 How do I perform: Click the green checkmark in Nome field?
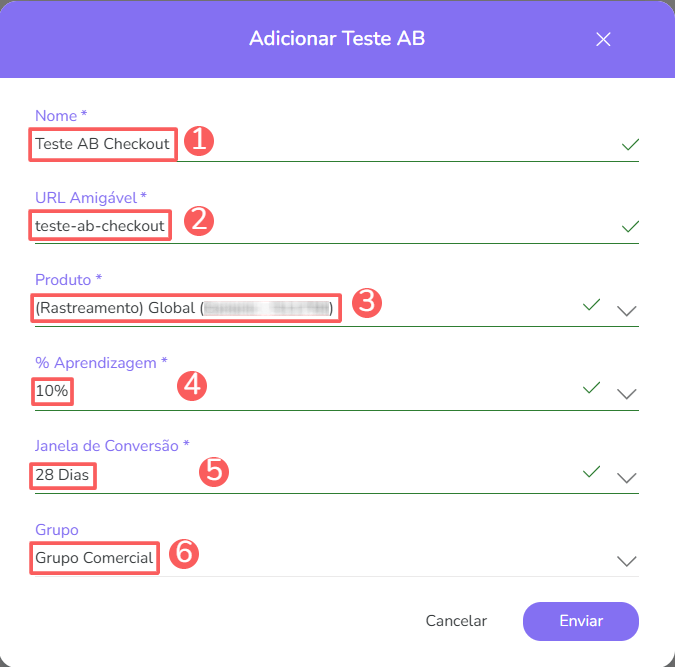(630, 145)
